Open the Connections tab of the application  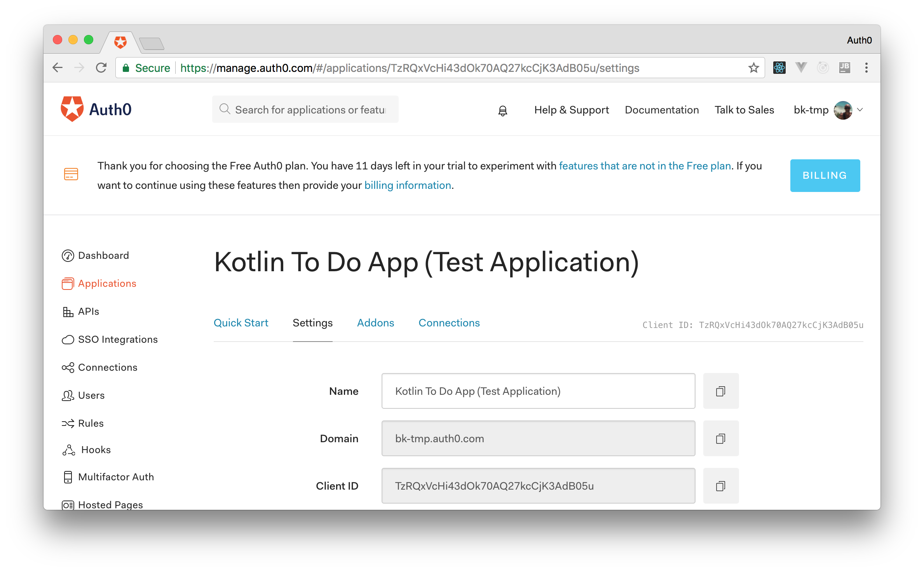(x=449, y=323)
